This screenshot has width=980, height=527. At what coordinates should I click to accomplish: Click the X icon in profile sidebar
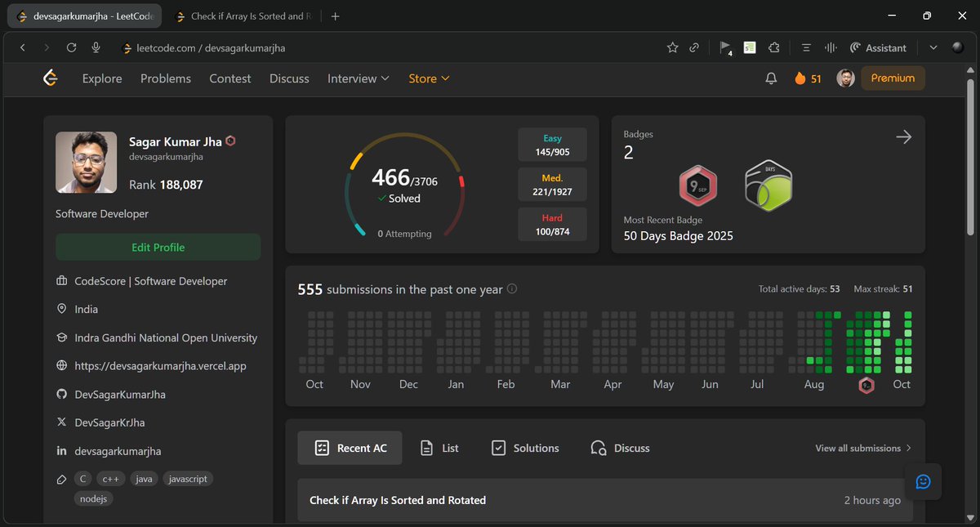(x=61, y=422)
